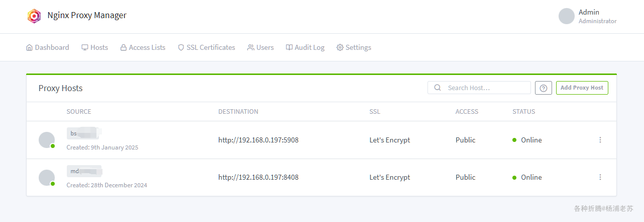Open the help question-mark icon button

pos(544,88)
